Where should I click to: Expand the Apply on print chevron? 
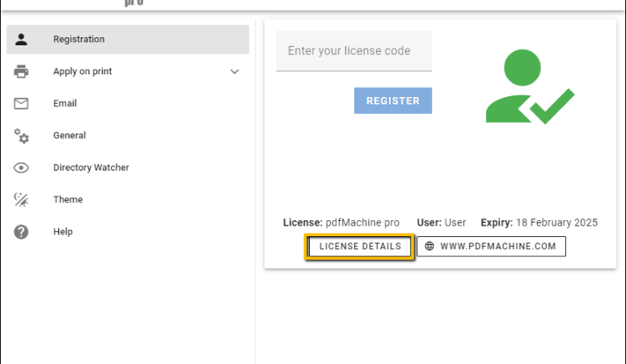pyautogui.click(x=235, y=72)
